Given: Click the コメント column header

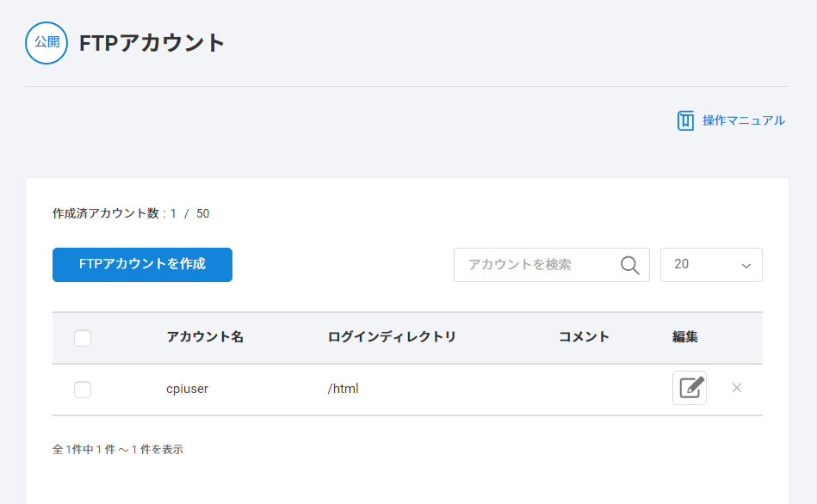Looking at the screenshot, I should pos(584,337).
